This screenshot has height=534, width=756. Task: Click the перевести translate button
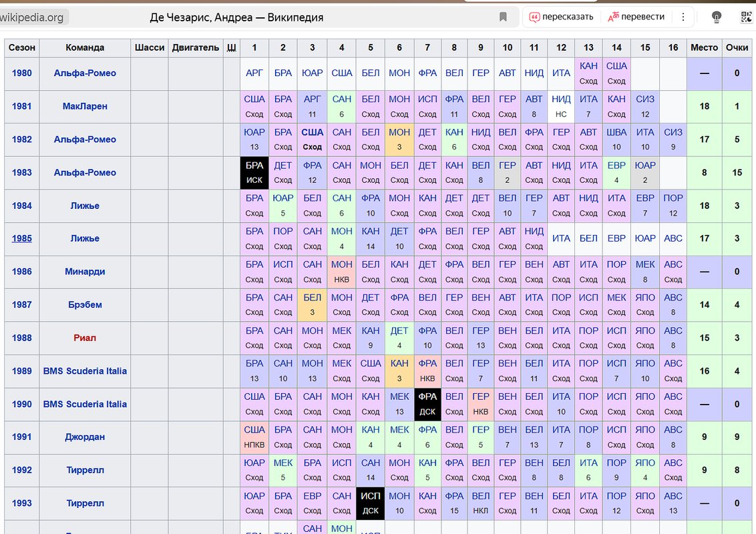[636, 17]
